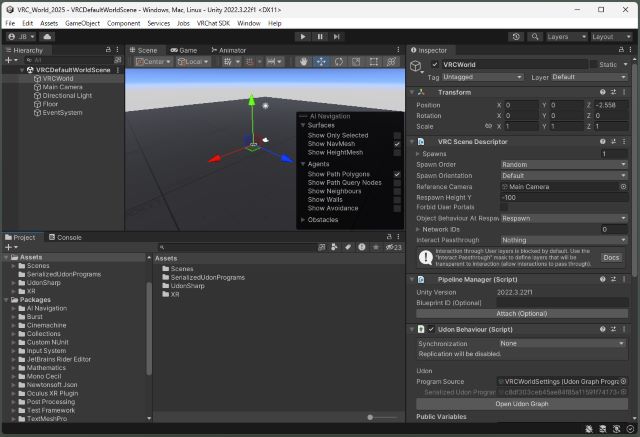
Task: Enable Show Path Query Nodes
Action: (x=397, y=182)
